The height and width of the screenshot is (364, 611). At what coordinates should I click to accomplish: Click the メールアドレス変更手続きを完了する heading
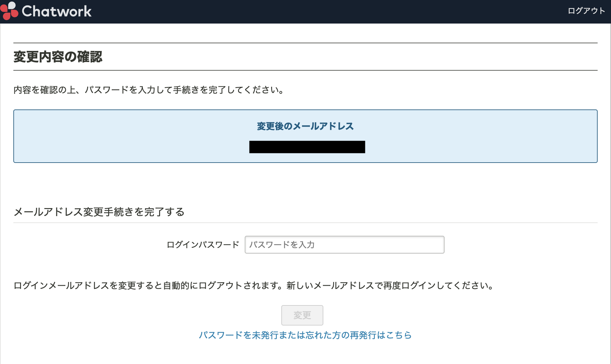tap(99, 212)
